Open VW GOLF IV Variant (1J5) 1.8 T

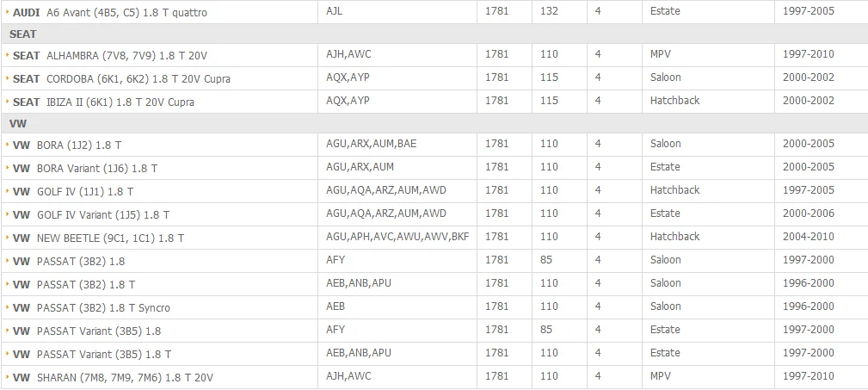pos(91,215)
